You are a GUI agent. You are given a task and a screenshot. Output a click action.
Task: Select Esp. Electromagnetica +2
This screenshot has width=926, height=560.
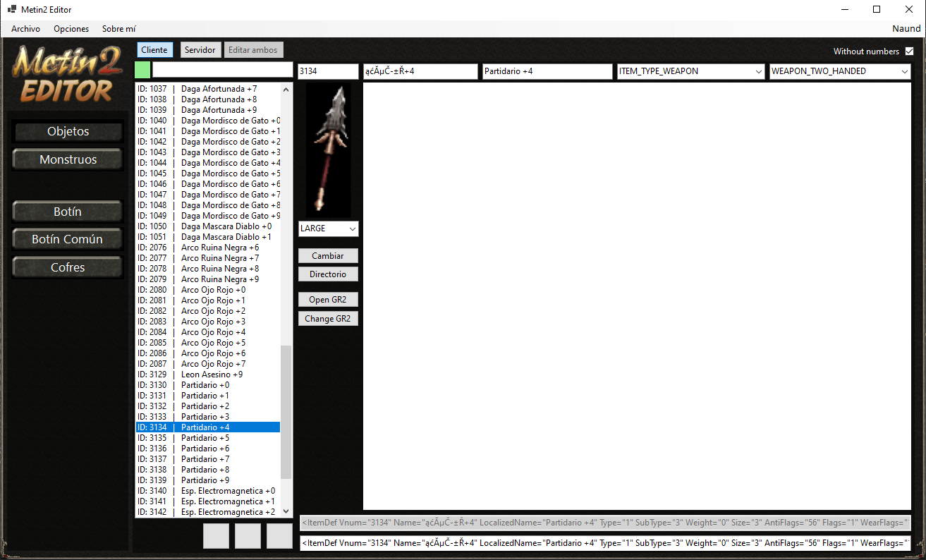point(208,512)
